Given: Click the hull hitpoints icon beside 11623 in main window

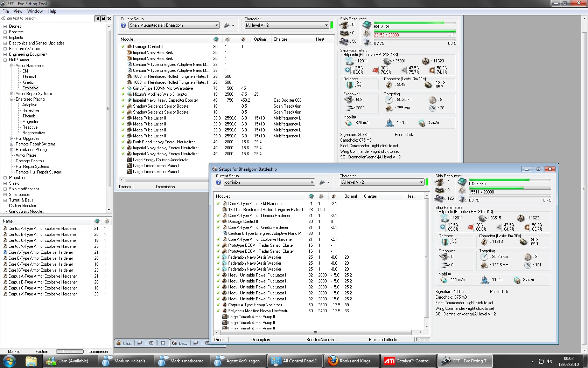Looking at the screenshot, I should (426, 61).
